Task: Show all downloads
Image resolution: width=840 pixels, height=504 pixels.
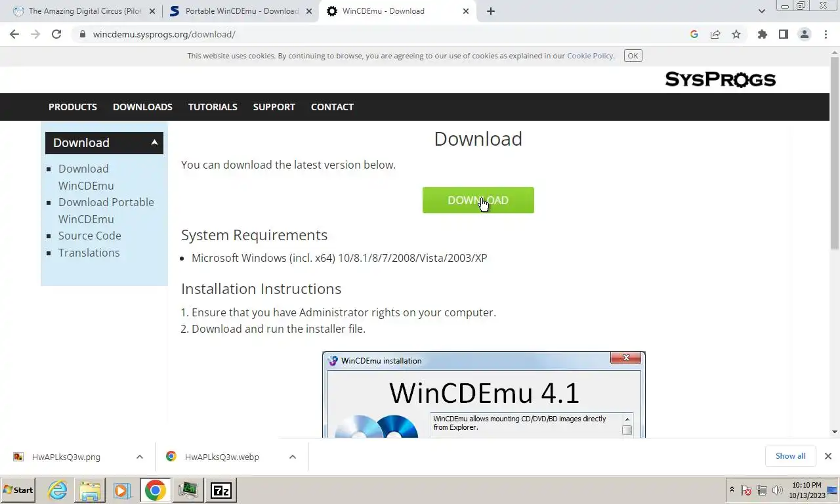Action: coord(790,456)
